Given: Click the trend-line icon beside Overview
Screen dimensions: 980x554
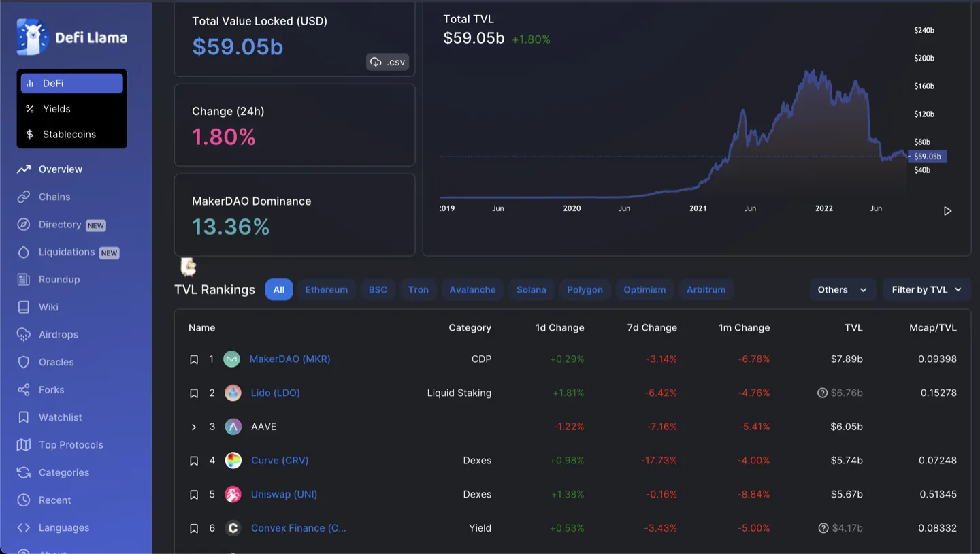Looking at the screenshot, I should coord(24,169).
